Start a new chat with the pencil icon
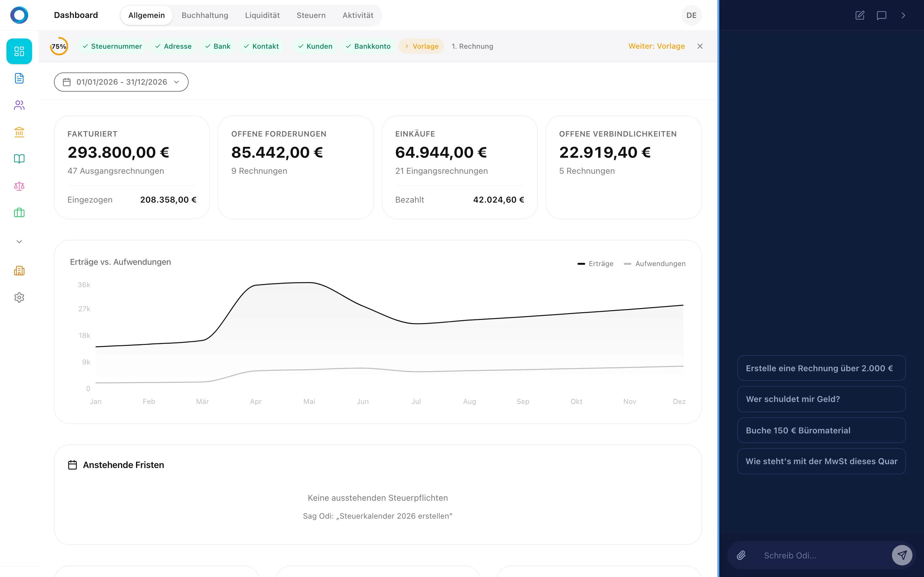Image resolution: width=924 pixels, height=577 pixels. tap(860, 15)
